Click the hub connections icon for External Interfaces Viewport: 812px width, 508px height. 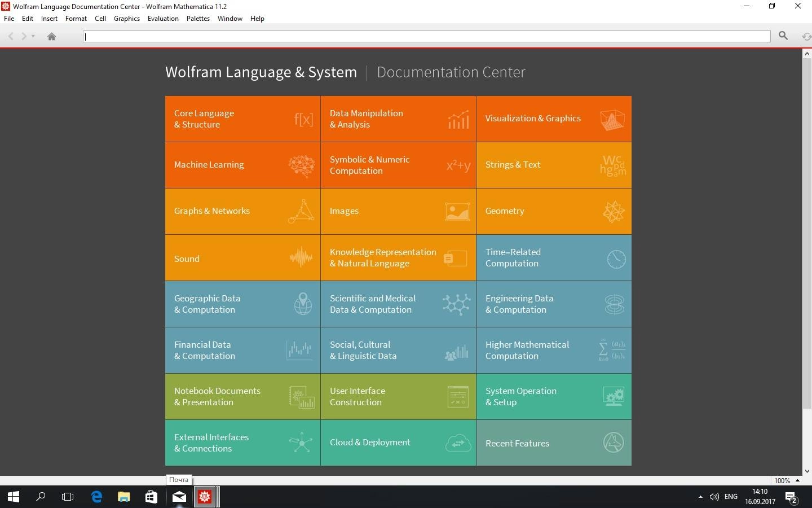coord(301,443)
